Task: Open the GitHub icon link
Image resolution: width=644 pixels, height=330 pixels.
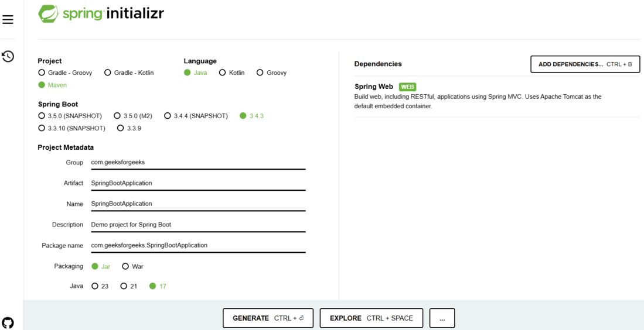Action: (8, 322)
